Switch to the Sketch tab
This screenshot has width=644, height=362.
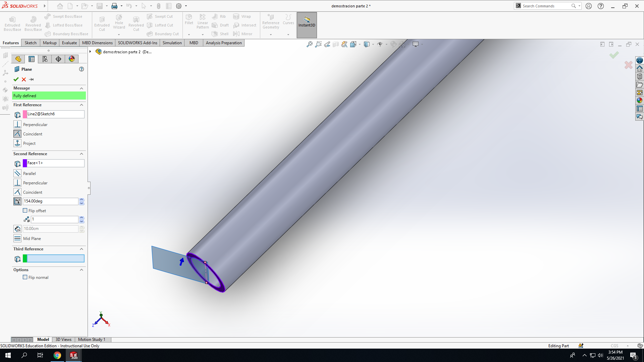tap(31, 43)
